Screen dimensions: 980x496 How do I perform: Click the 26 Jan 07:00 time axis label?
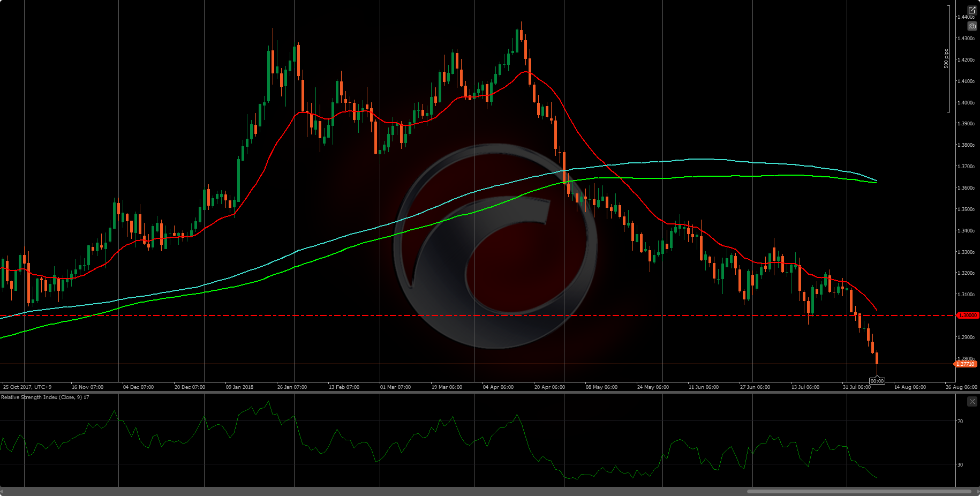tap(292, 387)
